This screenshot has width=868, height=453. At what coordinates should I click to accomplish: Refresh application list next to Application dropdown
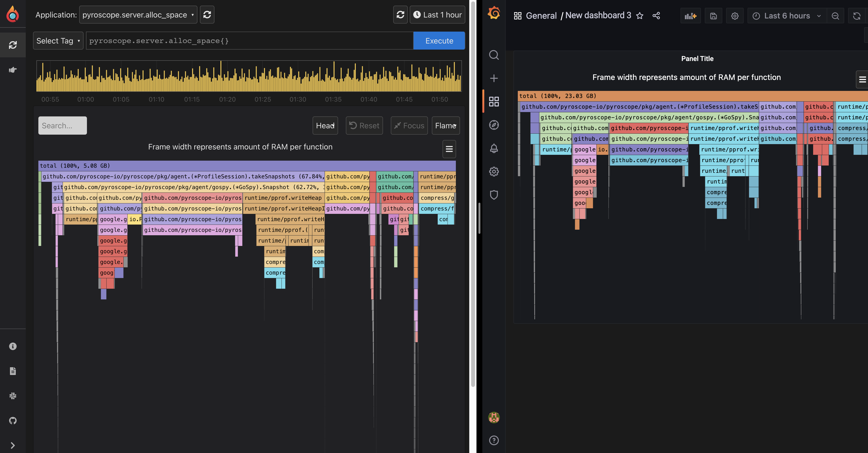pos(207,15)
